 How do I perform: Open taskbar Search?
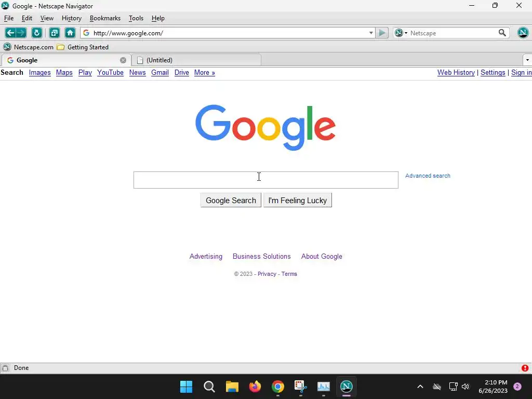(x=209, y=387)
